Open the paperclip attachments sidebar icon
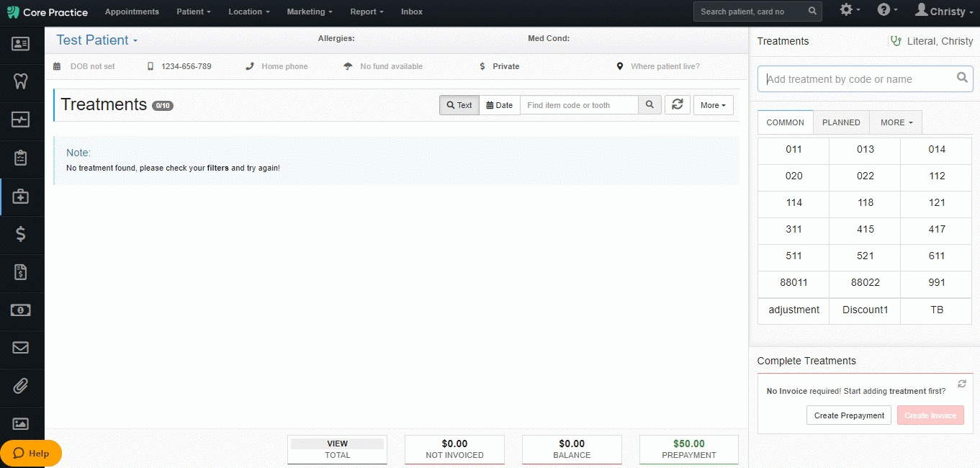Viewport: 980px width, 468px height. [21, 386]
